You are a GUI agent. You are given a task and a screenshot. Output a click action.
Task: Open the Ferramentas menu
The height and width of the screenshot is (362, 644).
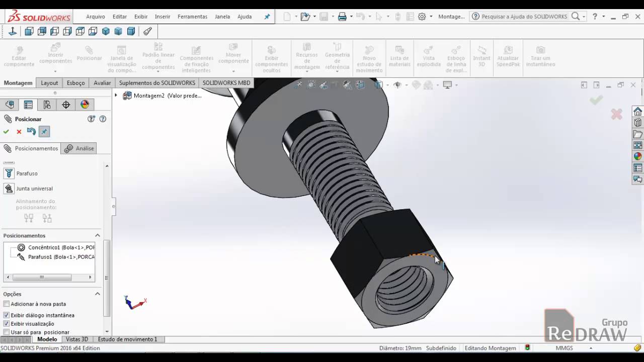[x=192, y=17]
